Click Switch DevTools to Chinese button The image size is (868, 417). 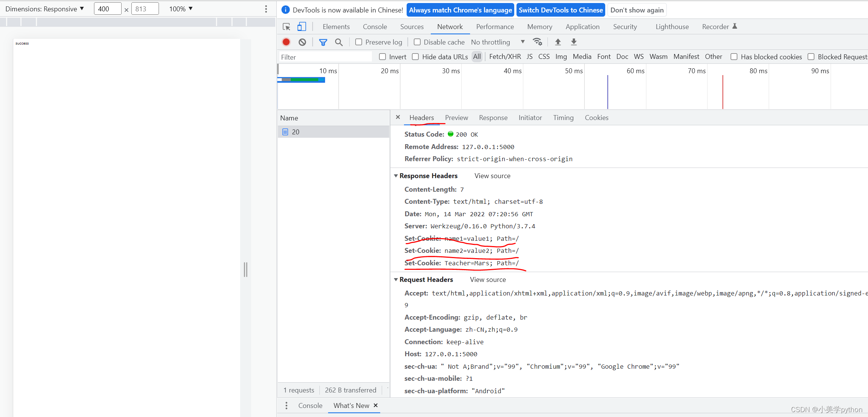tap(560, 10)
